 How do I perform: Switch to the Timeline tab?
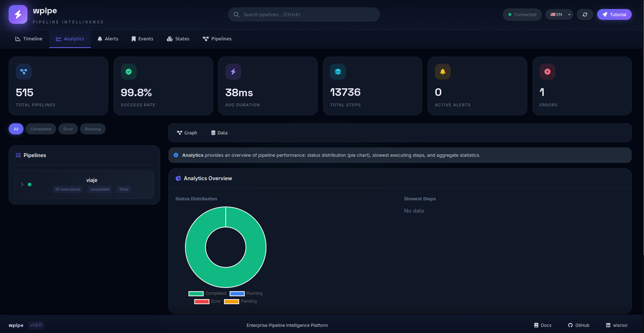click(x=29, y=39)
